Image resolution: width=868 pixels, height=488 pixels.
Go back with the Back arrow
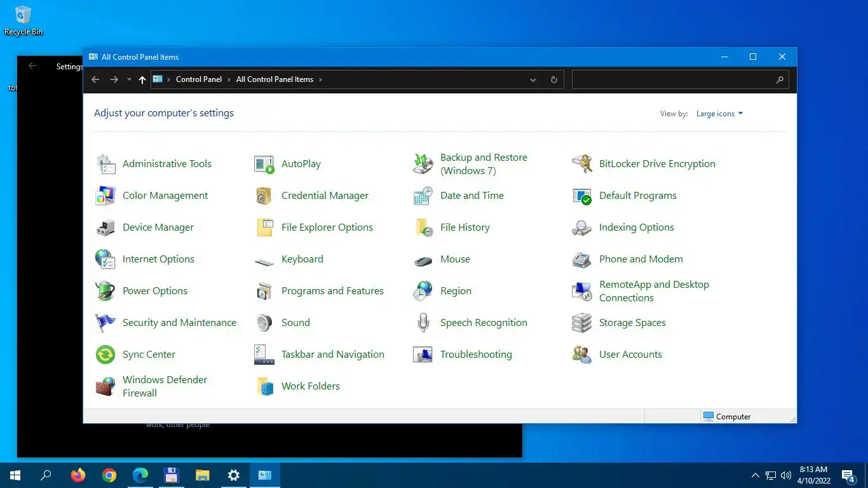tap(95, 79)
